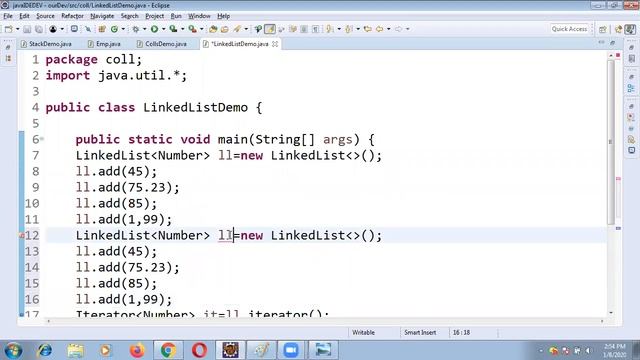Click the Back navigation arrow icon
Image resolution: width=640 pixels, height=360 pixels.
(x=380, y=29)
